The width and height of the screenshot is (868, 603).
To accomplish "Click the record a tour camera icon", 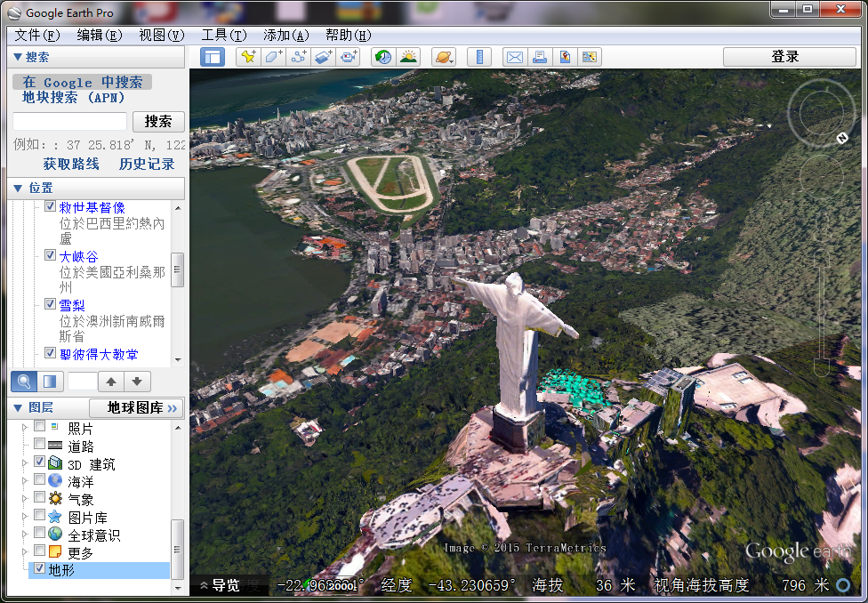I will (x=349, y=57).
